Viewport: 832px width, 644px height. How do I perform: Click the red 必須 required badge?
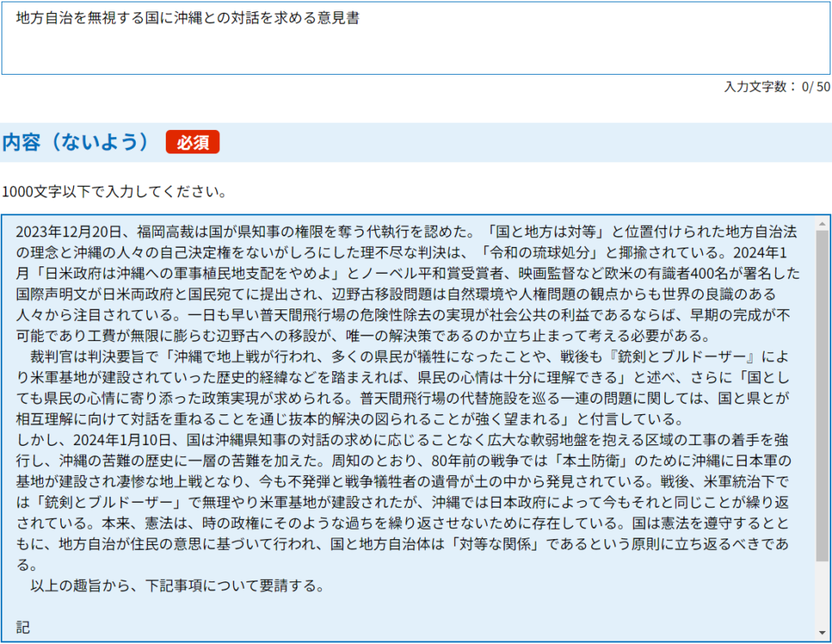pyautogui.click(x=193, y=142)
